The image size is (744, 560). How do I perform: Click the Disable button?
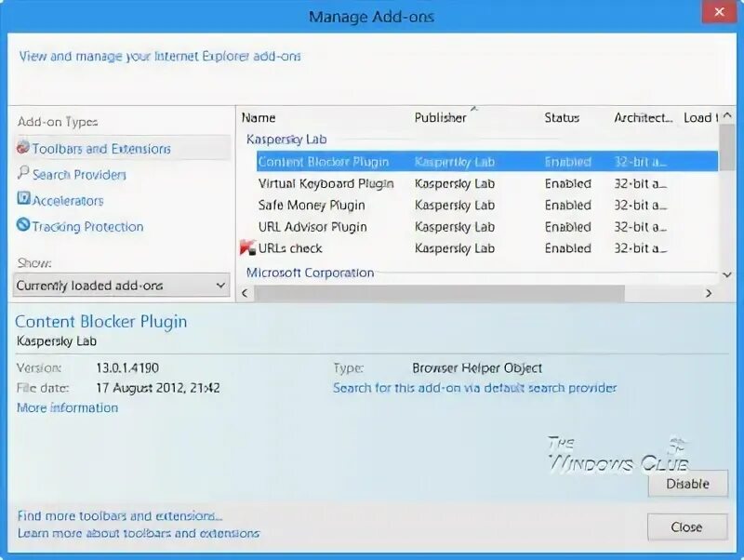(687, 484)
